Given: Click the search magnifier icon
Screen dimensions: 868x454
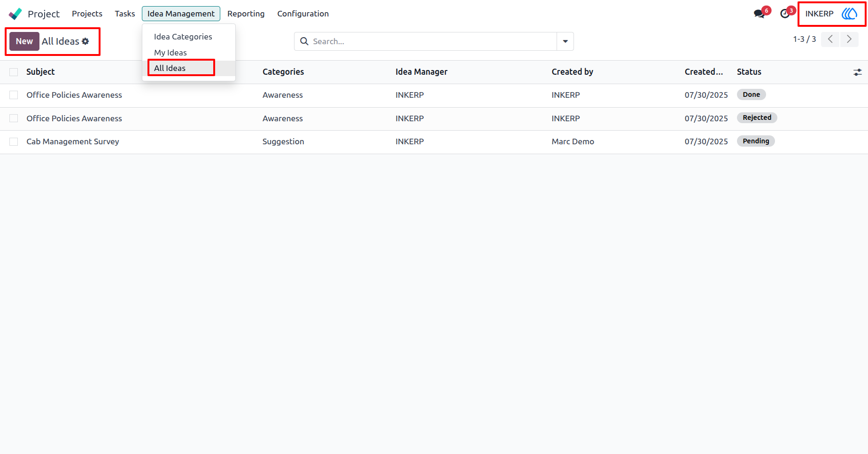Looking at the screenshot, I should pos(304,41).
